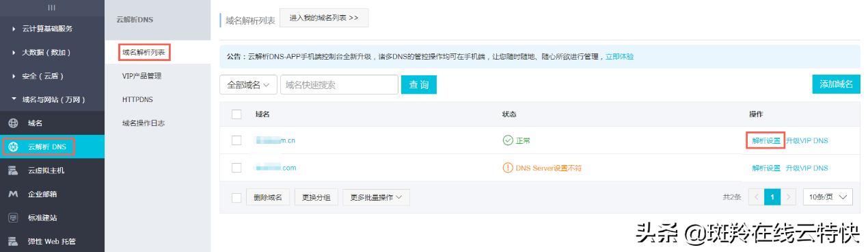Open the 全部域名 dropdown filter

click(247, 85)
